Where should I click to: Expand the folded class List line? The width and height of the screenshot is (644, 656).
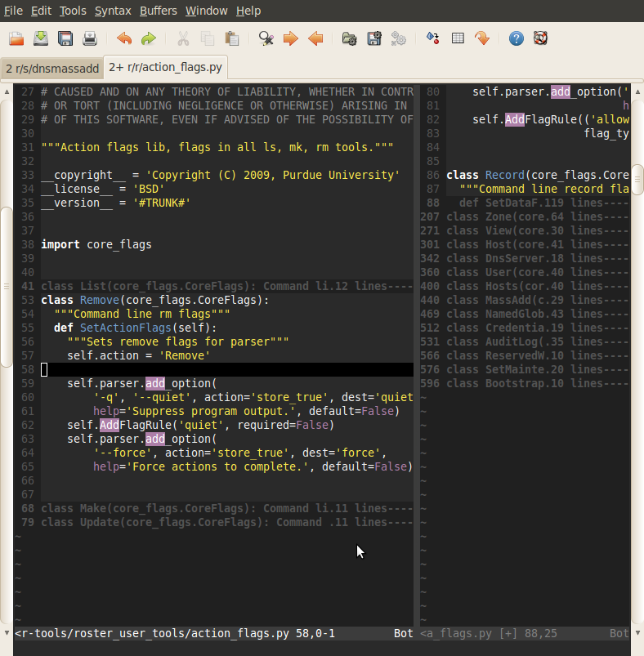(227, 286)
